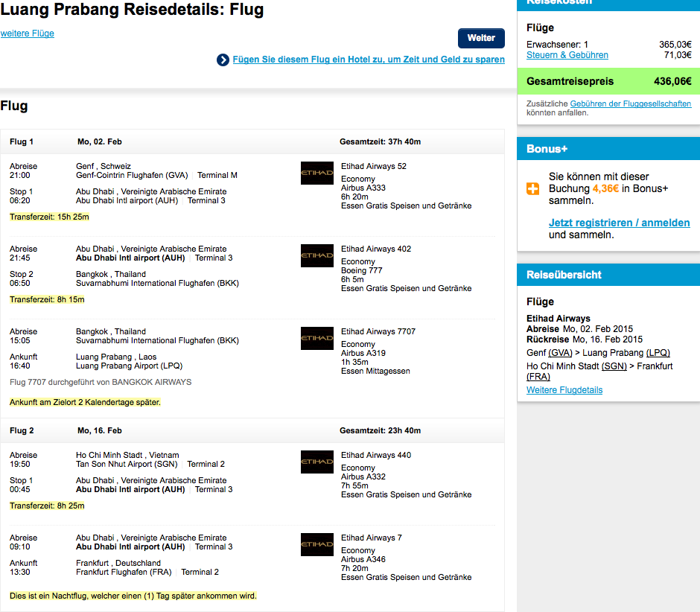Click the Etihad logo for flight 7

coord(317,544)
